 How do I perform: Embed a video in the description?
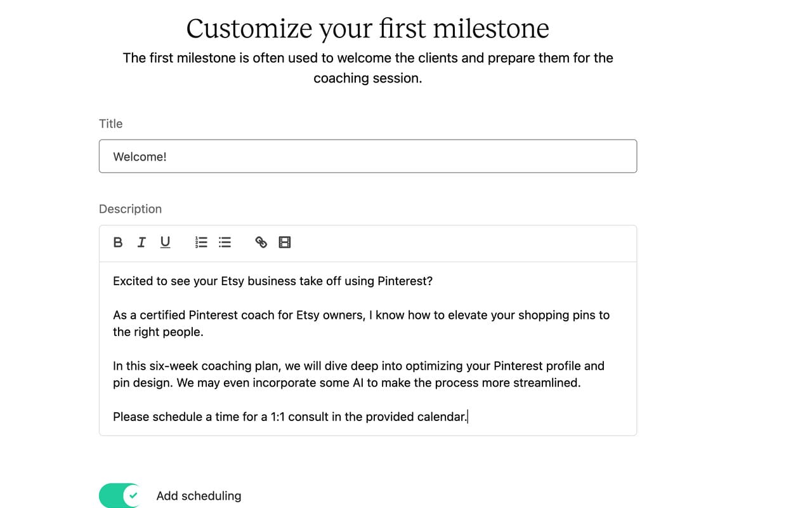pos(284,242)
